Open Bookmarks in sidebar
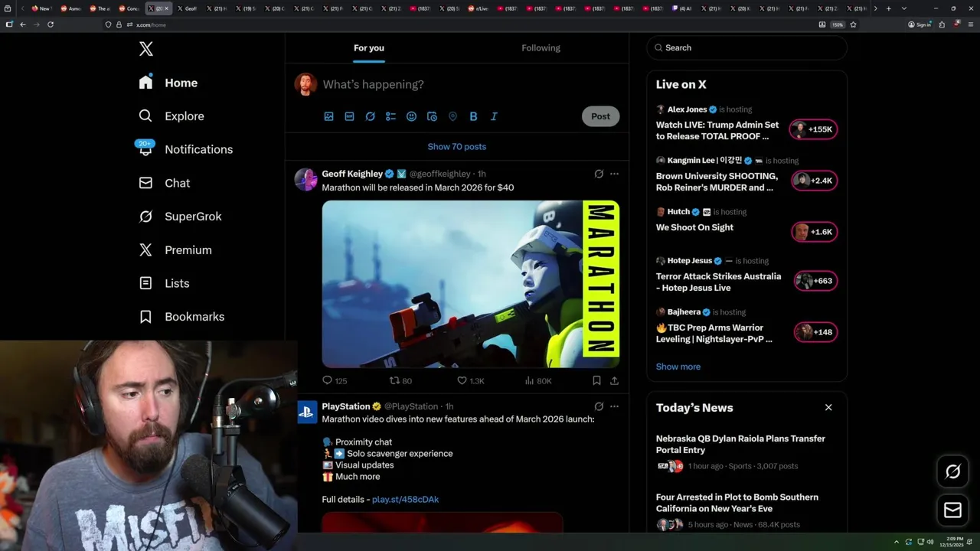This screenshot has width=980, height=551. [181, 317]
